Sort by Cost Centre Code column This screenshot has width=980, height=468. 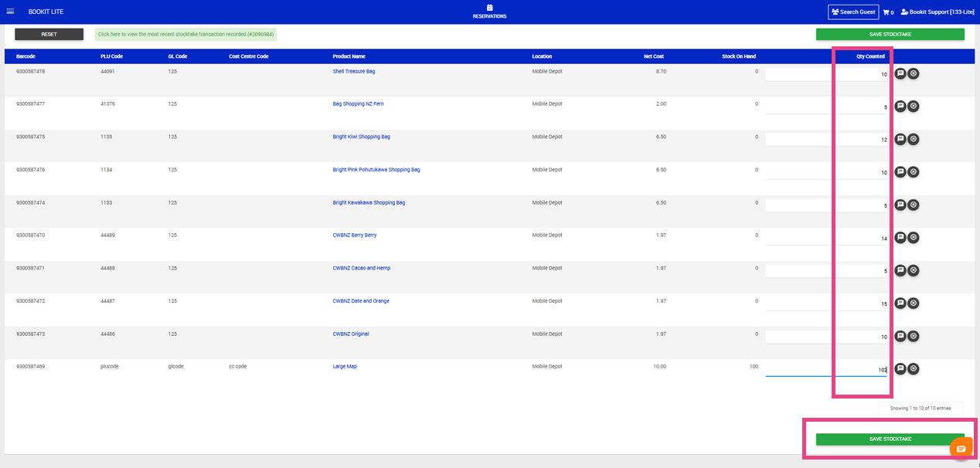pyautogui.click(x=249, y=56)
